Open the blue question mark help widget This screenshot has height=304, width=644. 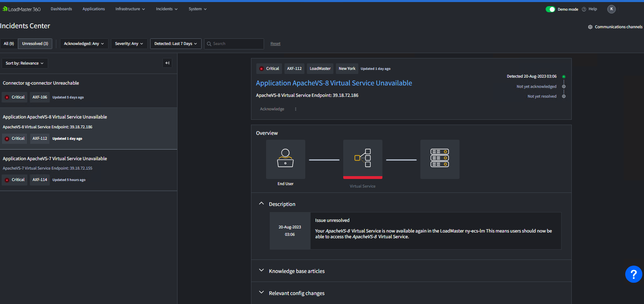tap(633, 274)
